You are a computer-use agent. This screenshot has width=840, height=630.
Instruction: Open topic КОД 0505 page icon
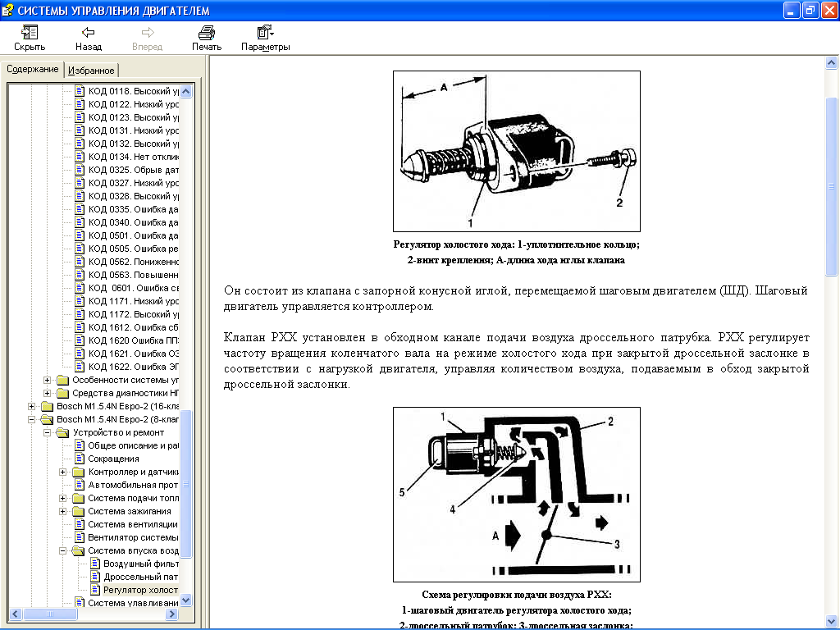coord(80,249)
